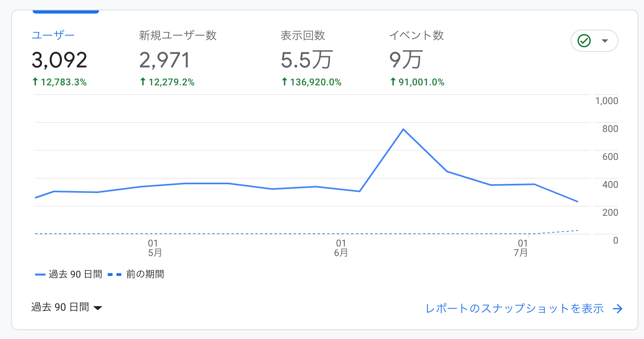Switch to 表示回数 metric tab
The image size is (644, 339).
point(303,35)
